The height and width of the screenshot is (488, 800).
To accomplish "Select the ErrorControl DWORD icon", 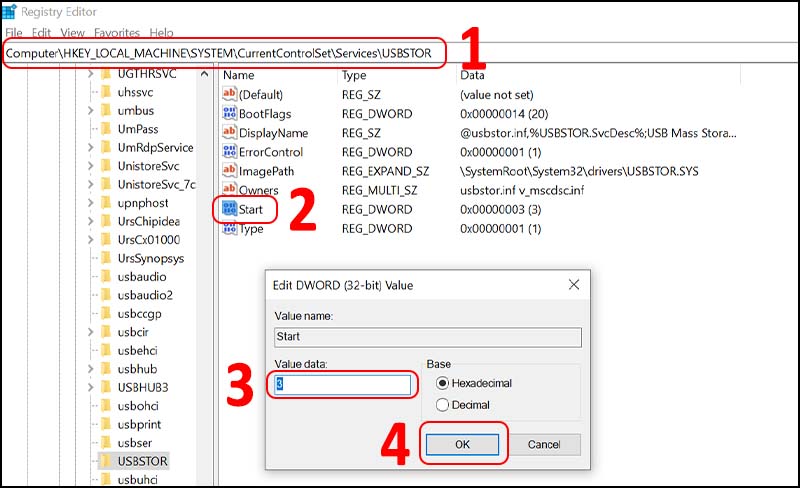I will click(230, 152).
